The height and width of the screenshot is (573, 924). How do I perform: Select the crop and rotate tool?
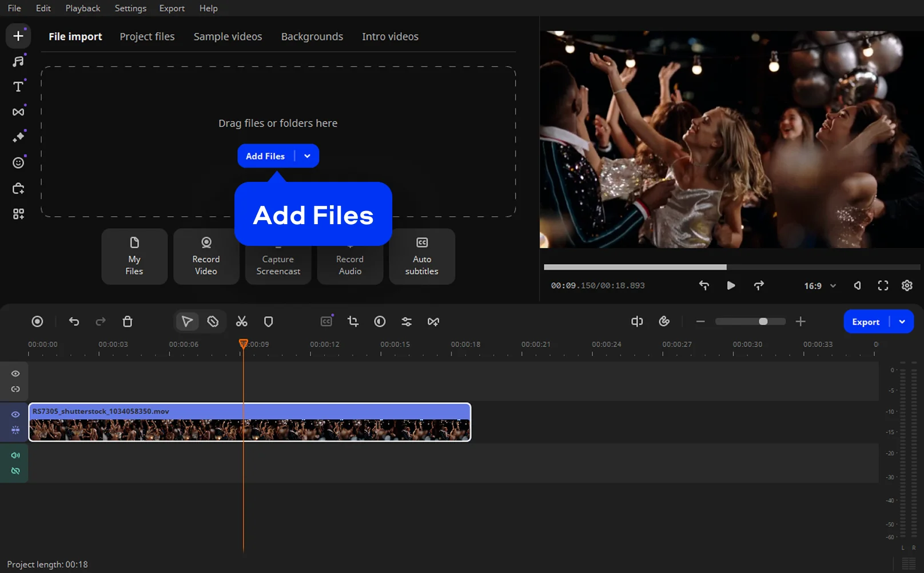[x=353, y=321]
